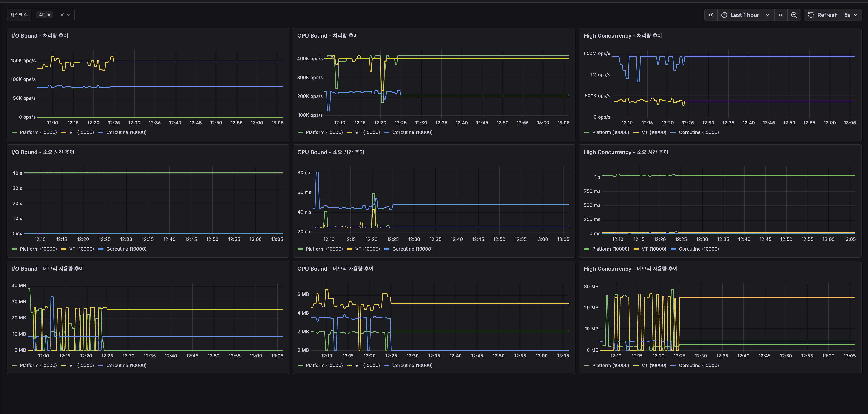This screenshot has height=414, width=868.
Task: Clear the 태스크 수 variable selection
Action: (x=62, y=15)
